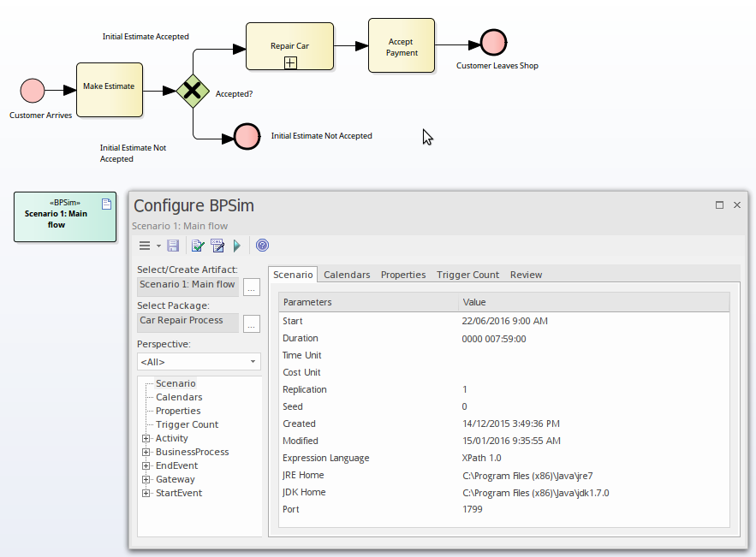Run the simulation with the green play icon
Image resolution: width=756 pixels, height=557 pixels.
(238, 246)
